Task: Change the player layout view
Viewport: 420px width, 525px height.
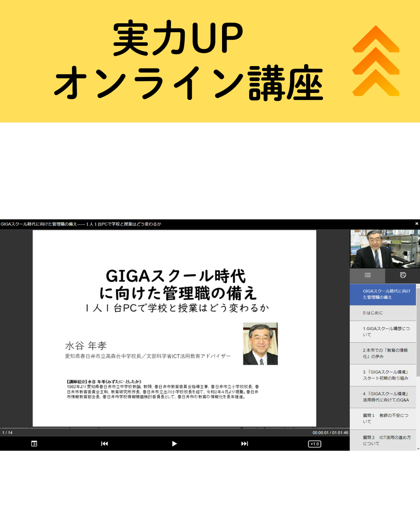Action: tap(34, 444)
